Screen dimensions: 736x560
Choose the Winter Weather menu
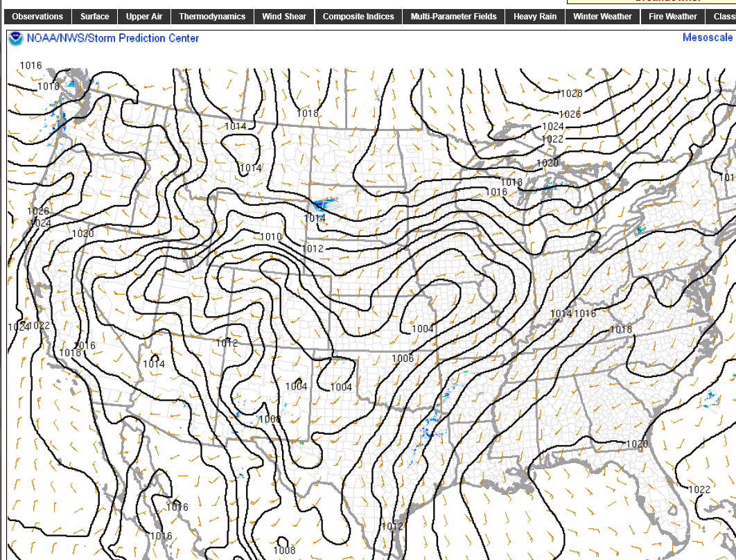[602, 17]
